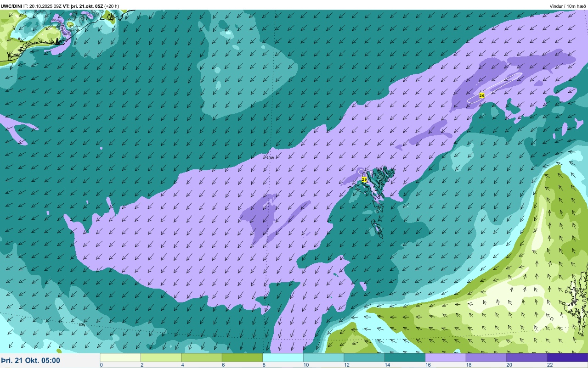Click the legend value "12"
The image size is (588, 368).
346,365
